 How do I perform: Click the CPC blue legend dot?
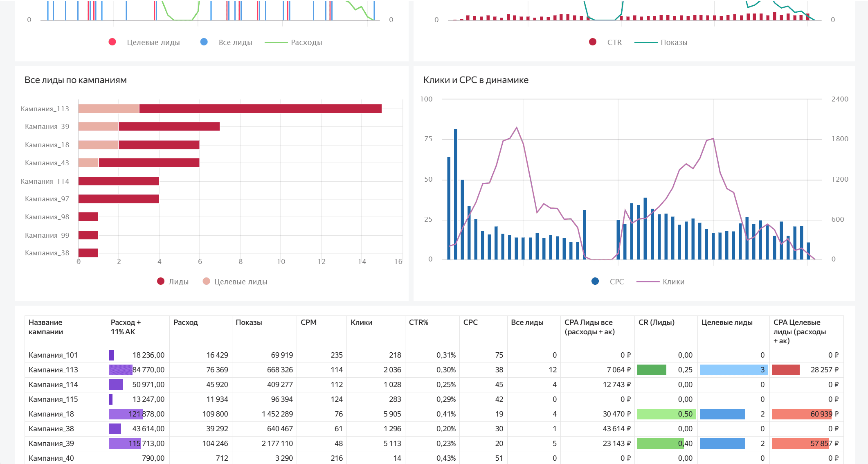click(x=595, y=282)
